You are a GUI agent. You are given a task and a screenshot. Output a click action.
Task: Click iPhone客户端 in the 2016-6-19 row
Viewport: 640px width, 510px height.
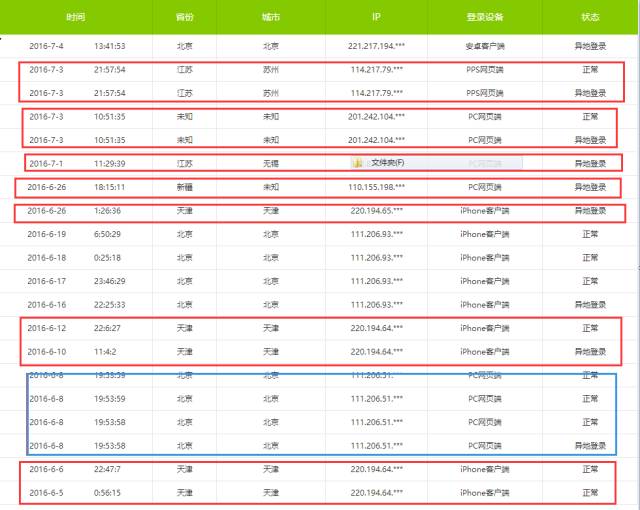485,234
